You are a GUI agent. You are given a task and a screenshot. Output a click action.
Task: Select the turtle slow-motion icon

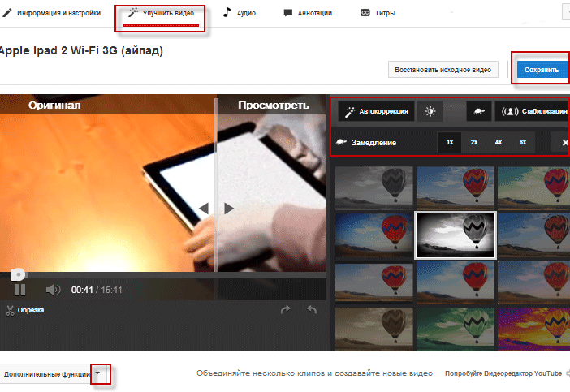click(479, 111)
